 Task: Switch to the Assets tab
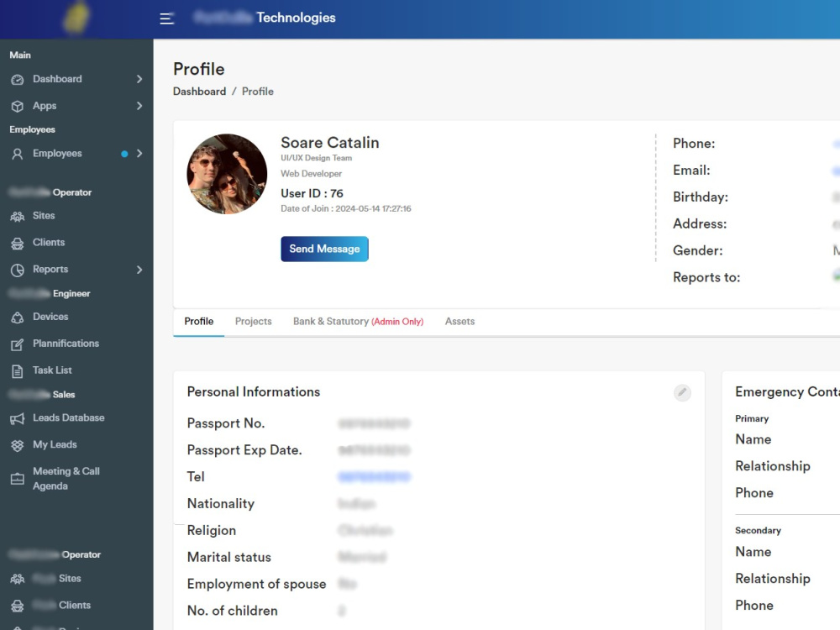click(x=459, y=322)
